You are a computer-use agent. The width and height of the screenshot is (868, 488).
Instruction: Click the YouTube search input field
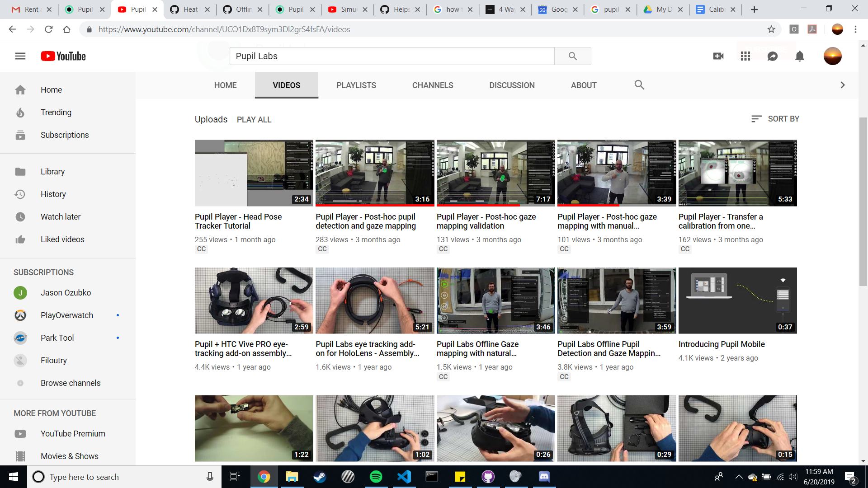[x=392, y=56]
